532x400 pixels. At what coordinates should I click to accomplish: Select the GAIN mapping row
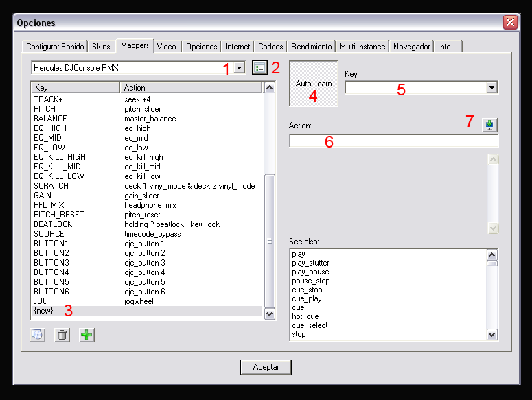point(147,196)
